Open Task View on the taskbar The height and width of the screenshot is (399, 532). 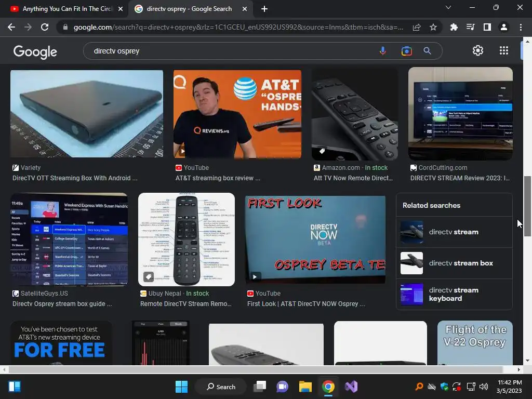tap(260, 387)
